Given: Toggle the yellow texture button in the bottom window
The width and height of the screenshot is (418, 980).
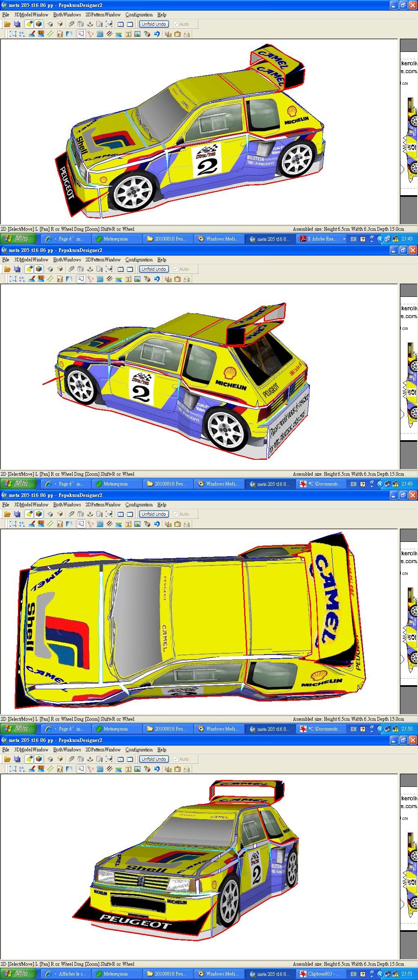Looking at the screenshot, I should [29, 759].
